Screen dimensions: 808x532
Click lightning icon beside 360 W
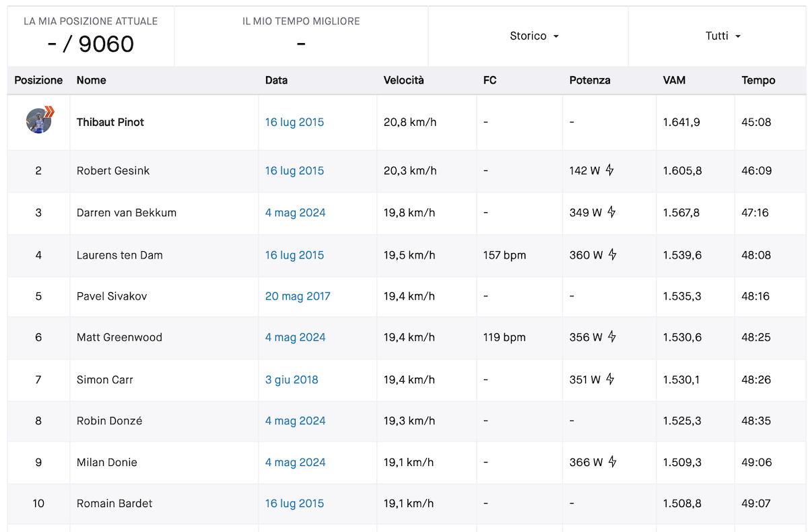[x=612, y=255]
